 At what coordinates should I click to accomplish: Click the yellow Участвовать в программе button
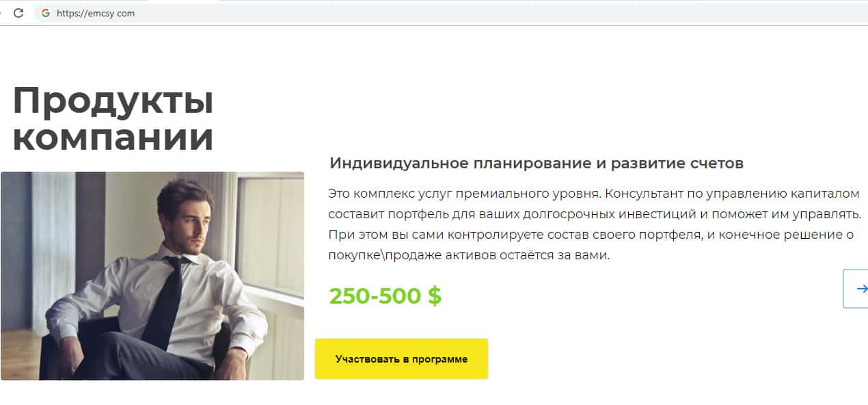pyautogui.click(x=401, y=358)
